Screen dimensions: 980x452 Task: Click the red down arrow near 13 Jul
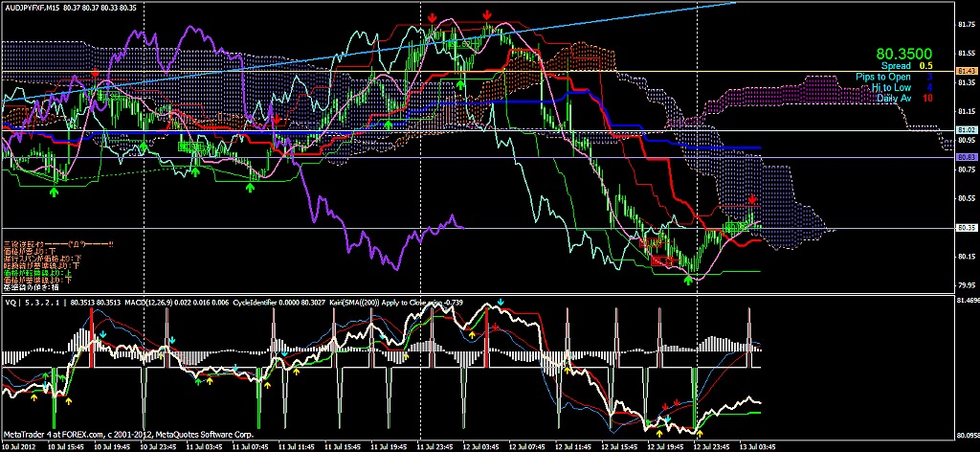click(x=752, y=199)
